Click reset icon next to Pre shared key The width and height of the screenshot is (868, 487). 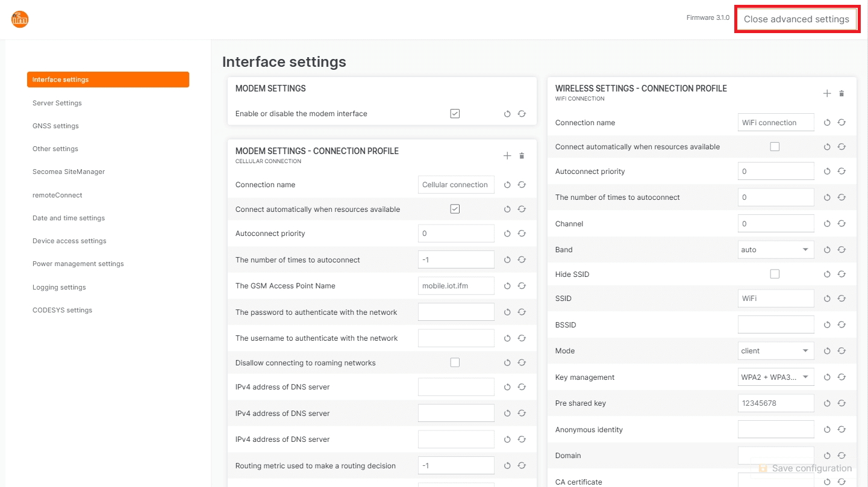coord(827,403)
